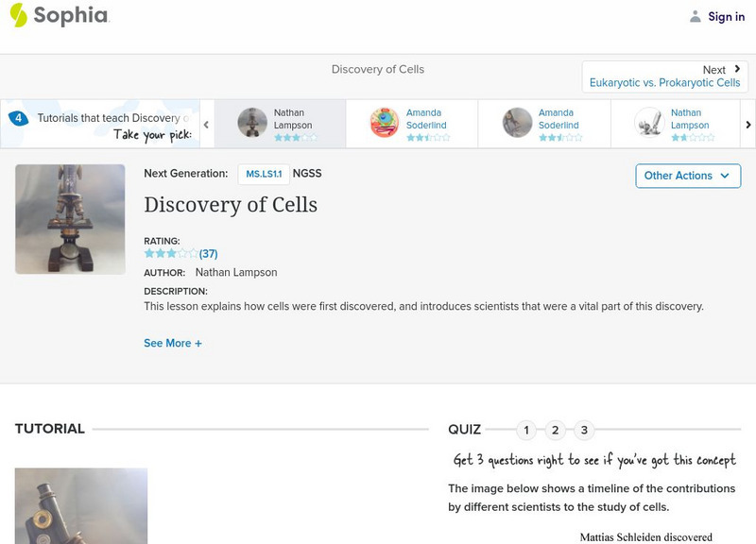Click the Sophia logo icon
Image resolution: width=756 pixels, height=544 pixels.
tap(19, 15)
